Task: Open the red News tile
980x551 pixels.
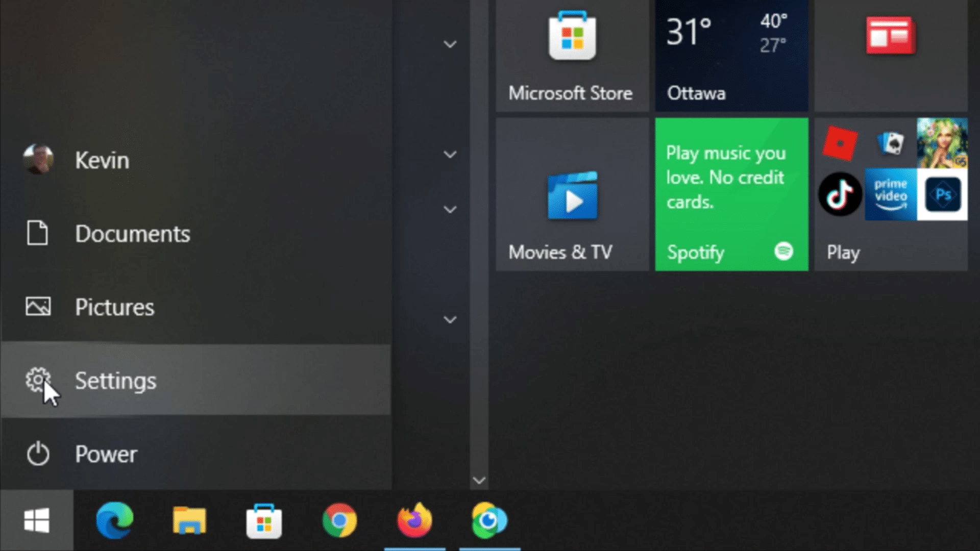Action: click(x=891, y=56)
